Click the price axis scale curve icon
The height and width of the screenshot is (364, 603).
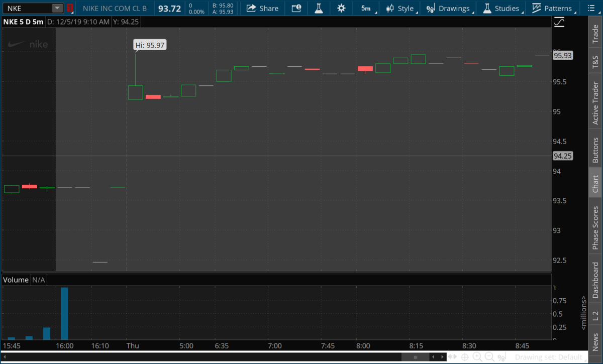tap(559, 22)
